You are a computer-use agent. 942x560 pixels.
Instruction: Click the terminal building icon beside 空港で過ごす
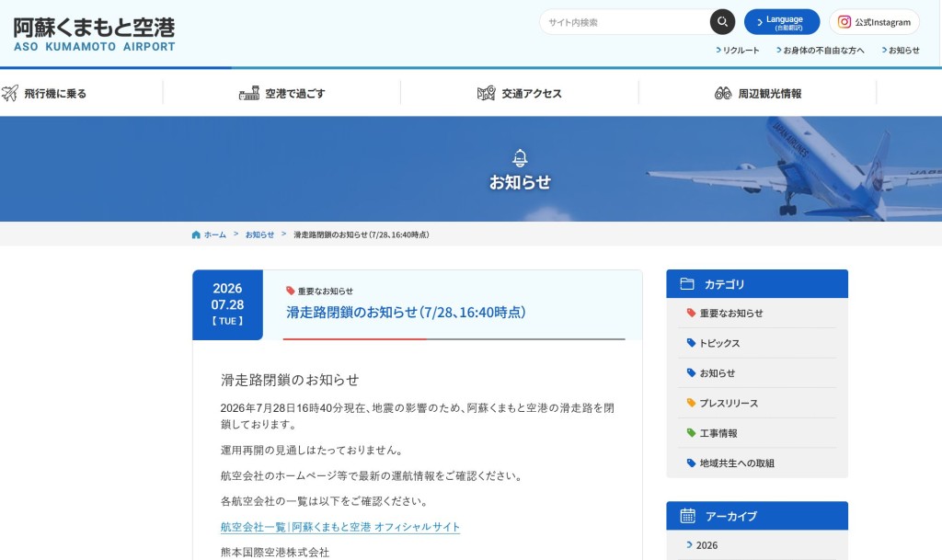coord(248,93)
